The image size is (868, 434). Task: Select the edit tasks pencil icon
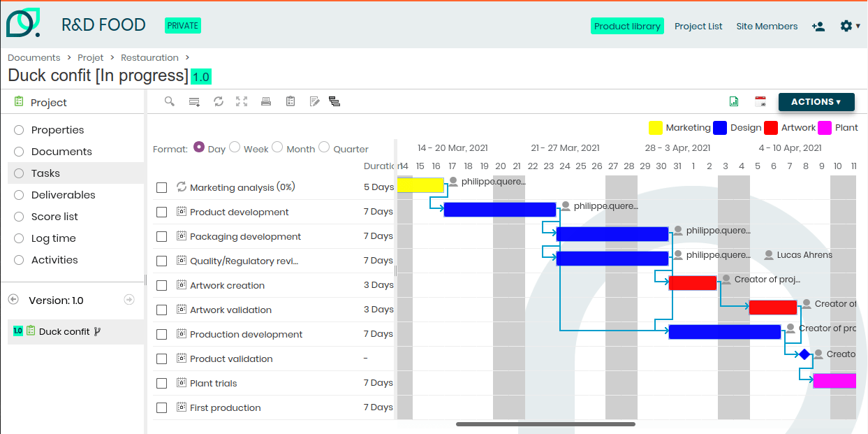pyautogui.click(x=314, y=101)
